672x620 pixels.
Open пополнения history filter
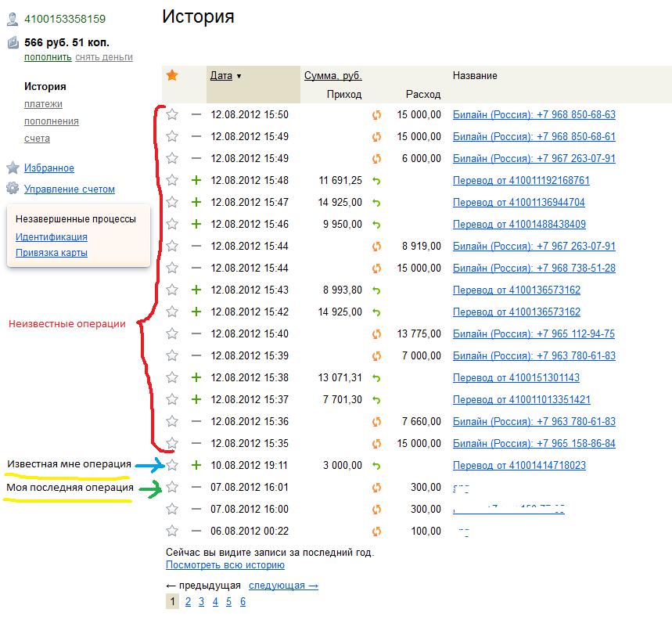point(52,121)
